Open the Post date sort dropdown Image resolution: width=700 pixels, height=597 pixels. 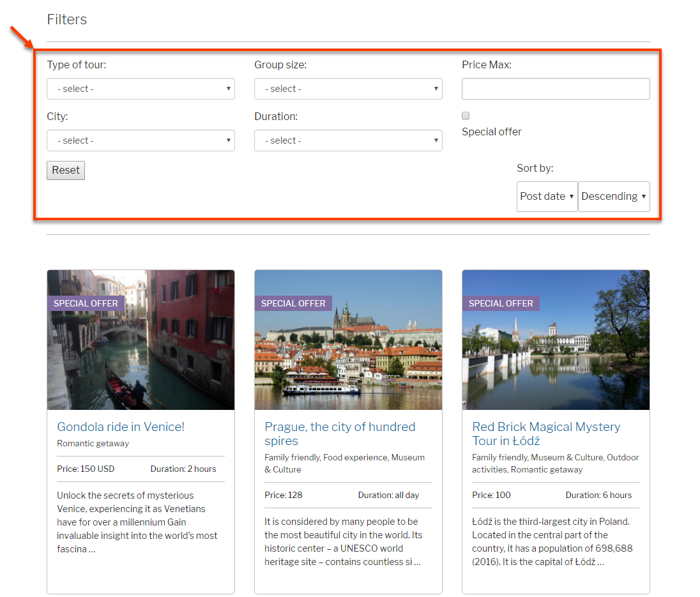click(x=547, y=196)
